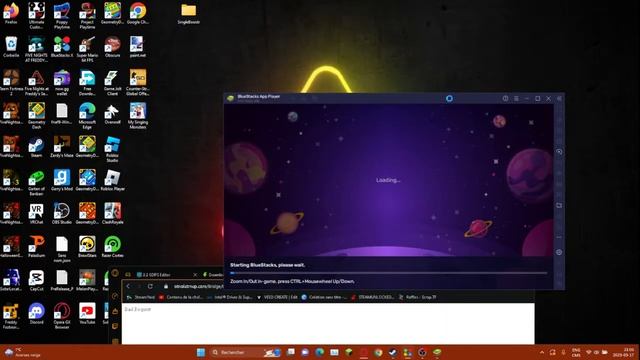This screenshot has width=640, height=360.
Task: Open the Raffles Scrap.TF bookmark
Action: pos(418,297)
